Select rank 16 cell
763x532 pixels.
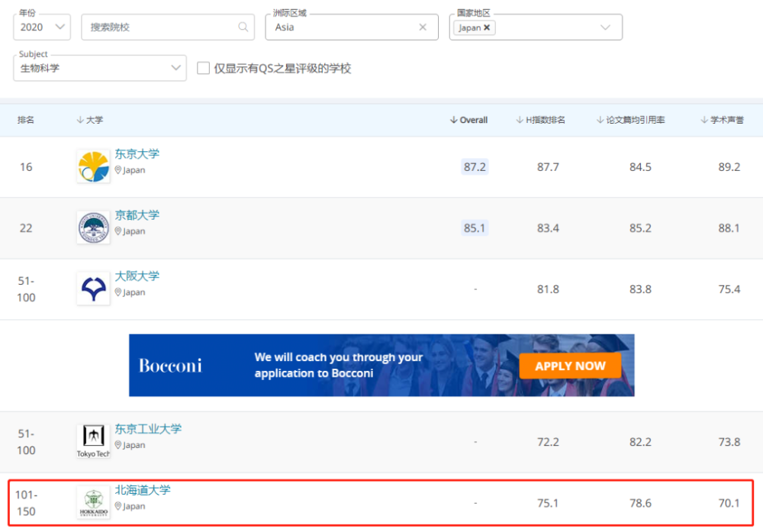(26, 167)
